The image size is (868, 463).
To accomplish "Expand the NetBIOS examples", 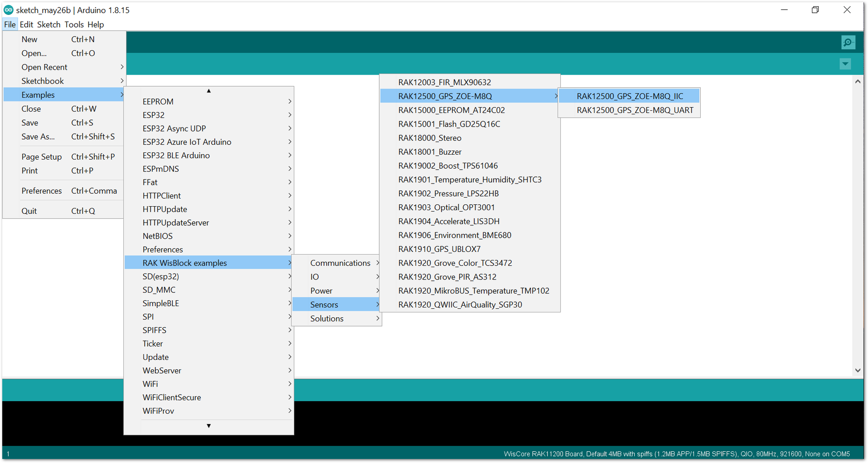I will [x=209, y=236].
